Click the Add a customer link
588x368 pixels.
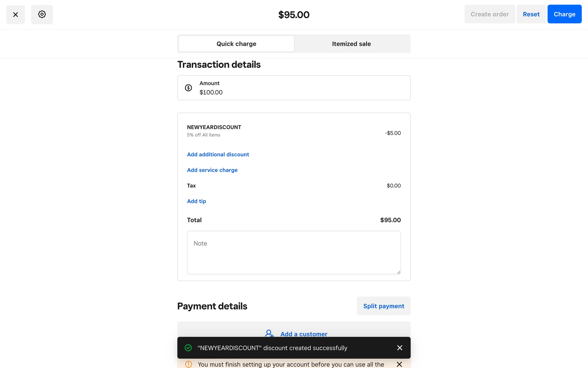303,334
